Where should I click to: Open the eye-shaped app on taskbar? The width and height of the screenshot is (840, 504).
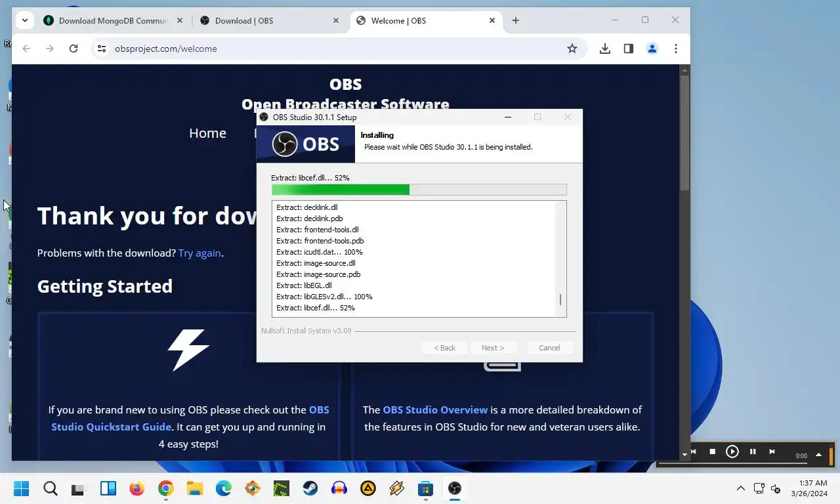pos(253,488)
